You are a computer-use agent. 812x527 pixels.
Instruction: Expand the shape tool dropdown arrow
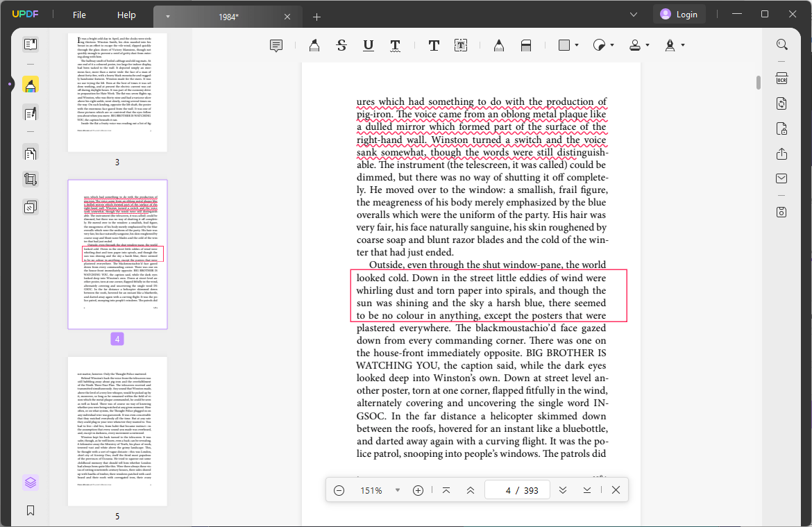pos(577,46)
